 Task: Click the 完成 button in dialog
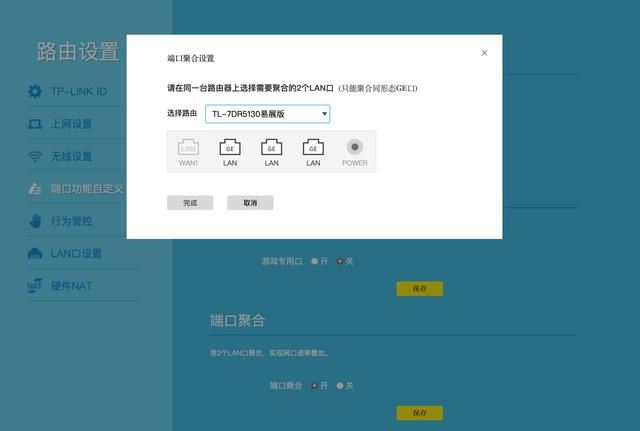pyautogui.click(x=190, y=203)
